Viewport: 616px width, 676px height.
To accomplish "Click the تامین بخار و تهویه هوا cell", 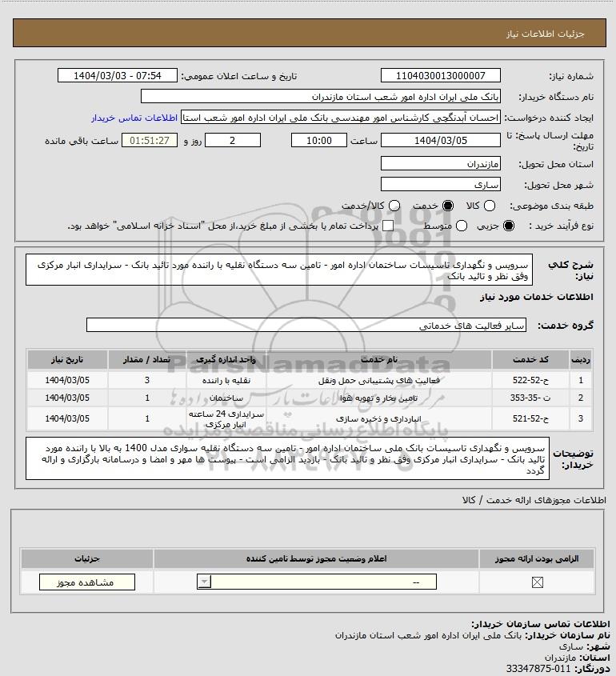I will pyautogui.click(x=379, y=398).
